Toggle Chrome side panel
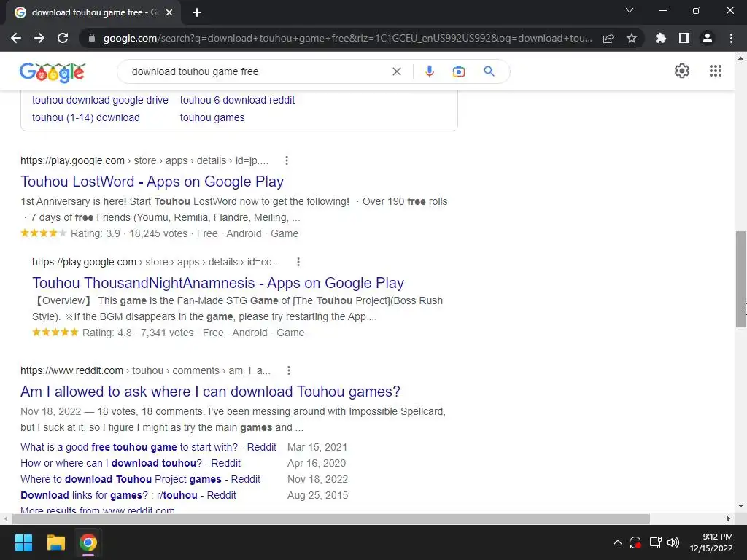This screenshot has width=747, height=560. [x=684, y=38]
